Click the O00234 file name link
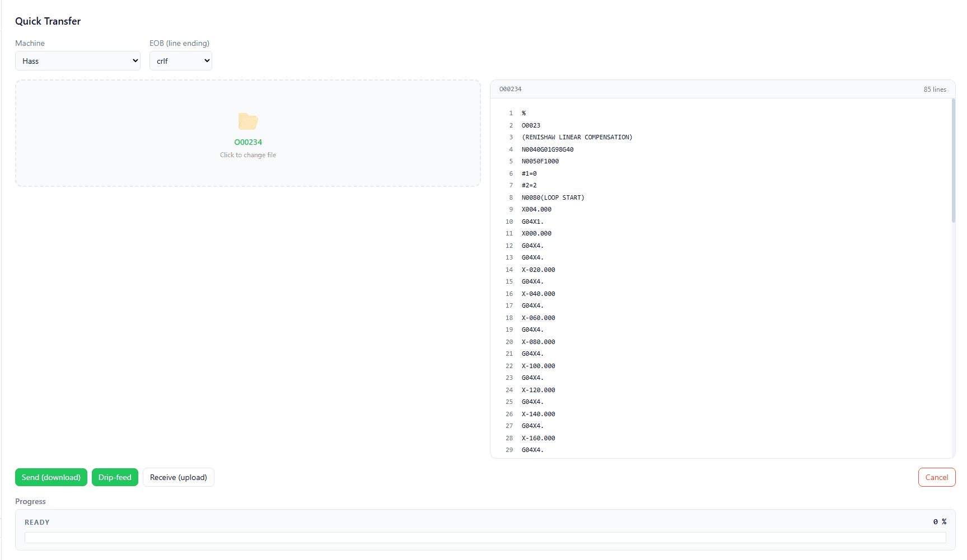Screen dimensions: 967x560 coord(248,142)
